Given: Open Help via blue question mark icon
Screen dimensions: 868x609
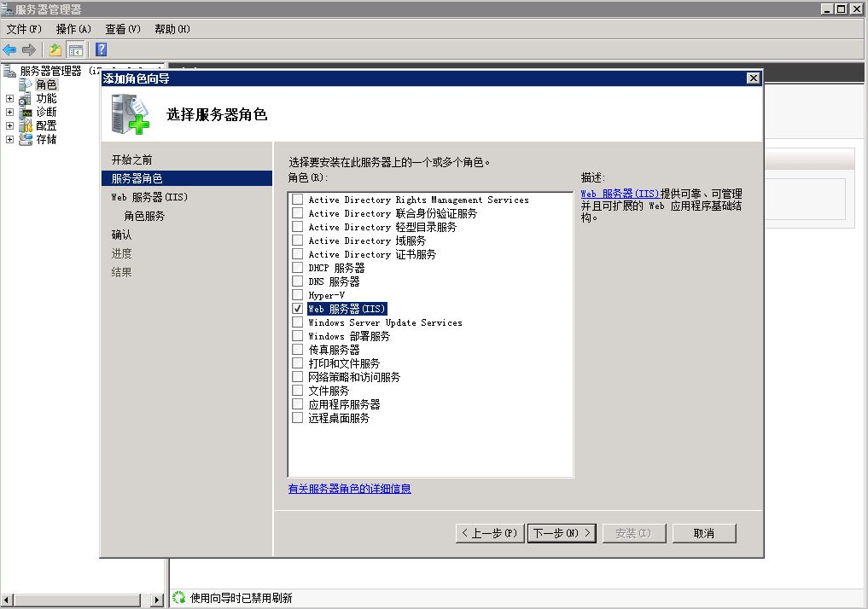Looking at the screenshot, I should [102, 49].
